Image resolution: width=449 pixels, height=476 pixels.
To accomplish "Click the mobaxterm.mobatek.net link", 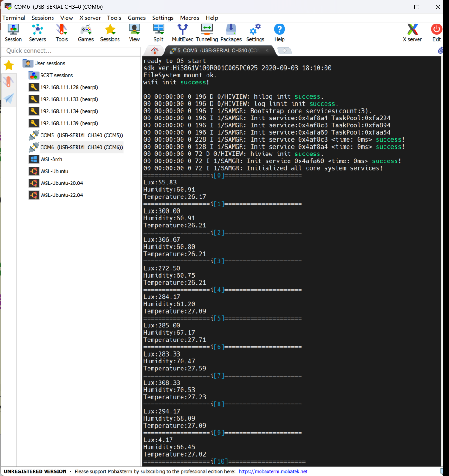I will click(273, 471).
